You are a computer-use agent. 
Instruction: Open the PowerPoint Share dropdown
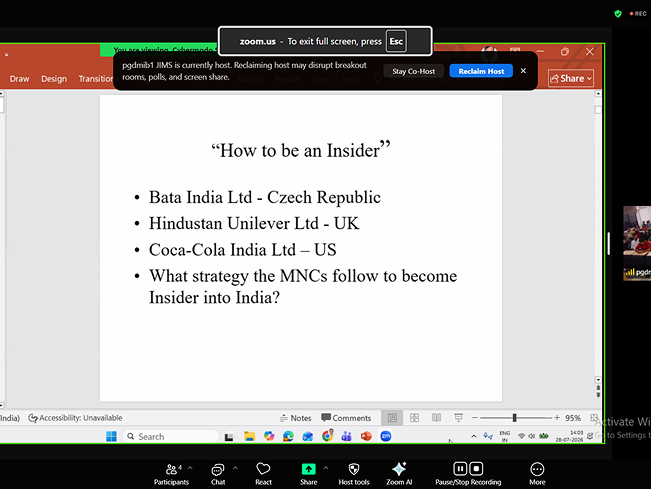coord(571,78)
